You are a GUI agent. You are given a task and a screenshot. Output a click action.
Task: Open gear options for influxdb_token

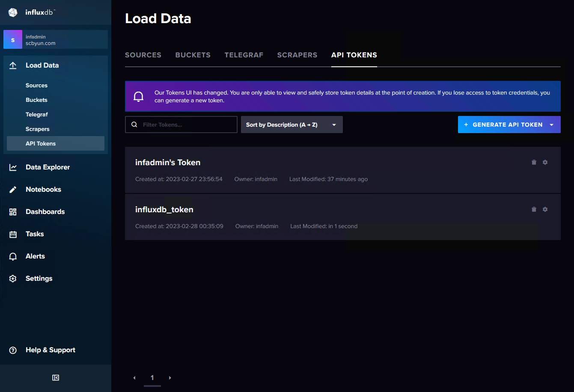click(x=545, y=209)
